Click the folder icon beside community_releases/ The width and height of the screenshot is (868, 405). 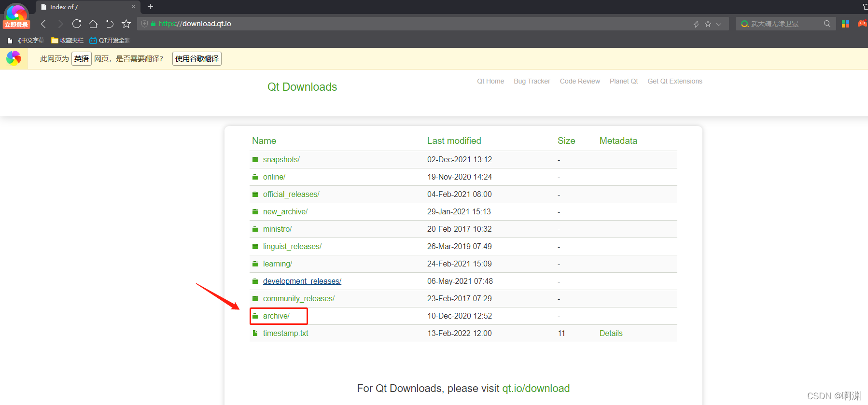pos(255,299)
